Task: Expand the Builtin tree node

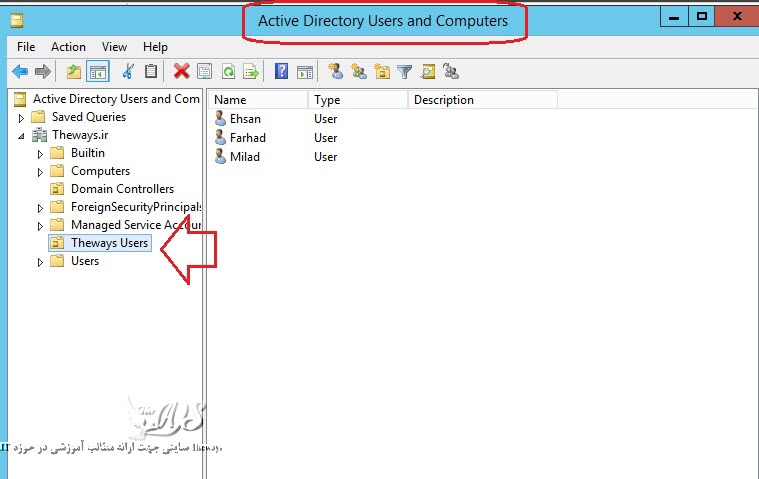Action: (41, 153)
